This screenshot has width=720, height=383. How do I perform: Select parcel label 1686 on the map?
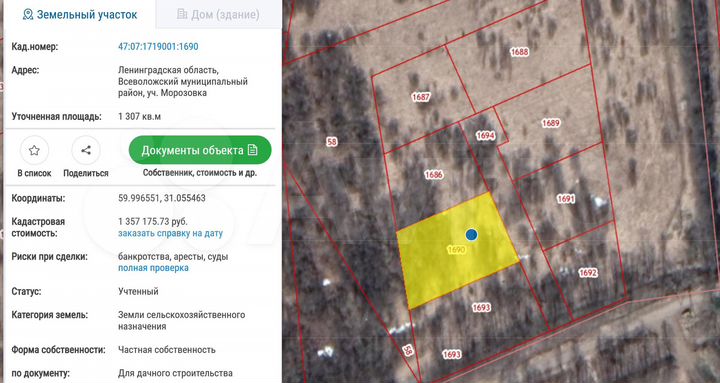(x=433, y=175)
